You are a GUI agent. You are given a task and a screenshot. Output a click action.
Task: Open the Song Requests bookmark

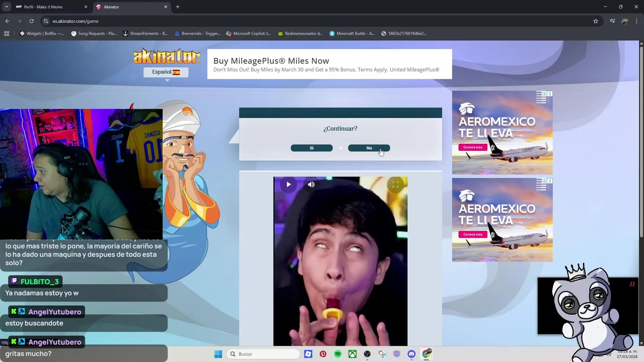(x=94, y=34)
